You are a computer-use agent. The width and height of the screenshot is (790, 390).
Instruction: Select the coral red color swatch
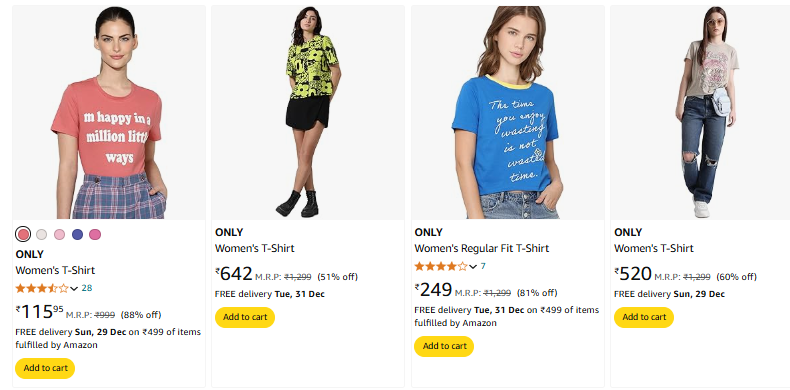pos(23,234)
